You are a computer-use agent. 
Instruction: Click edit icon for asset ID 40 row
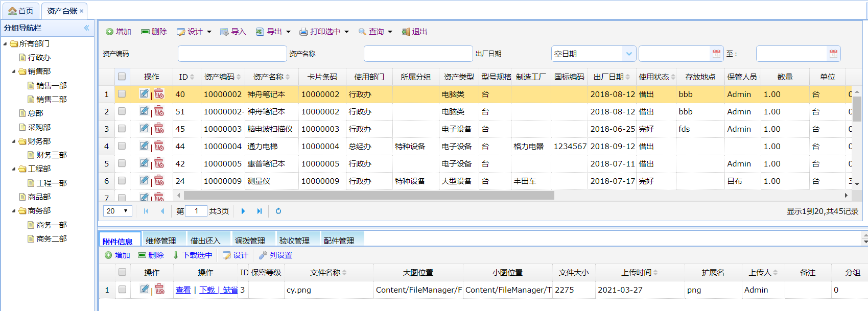click(x=144, y=94)
